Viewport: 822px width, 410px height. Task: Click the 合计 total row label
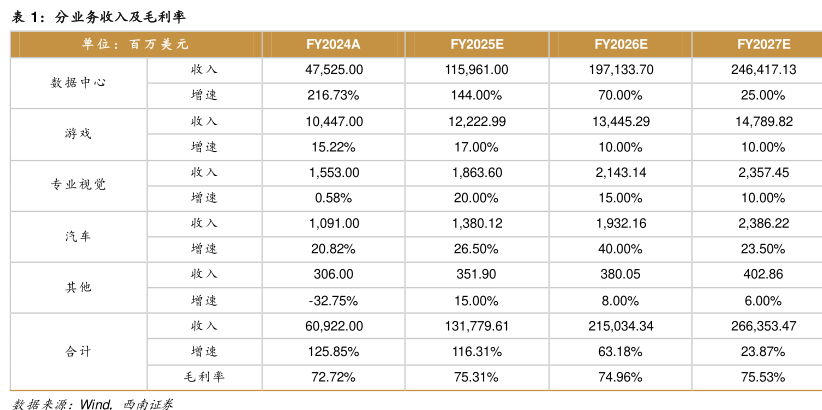click(78, 351)
